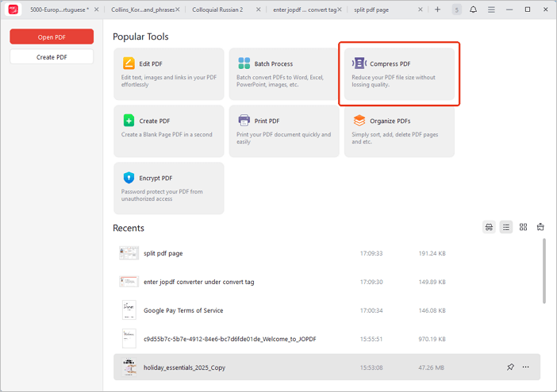The image size is (557, 392).
Task: Open the Print PDF tool
Action: [x=283, y=131]
